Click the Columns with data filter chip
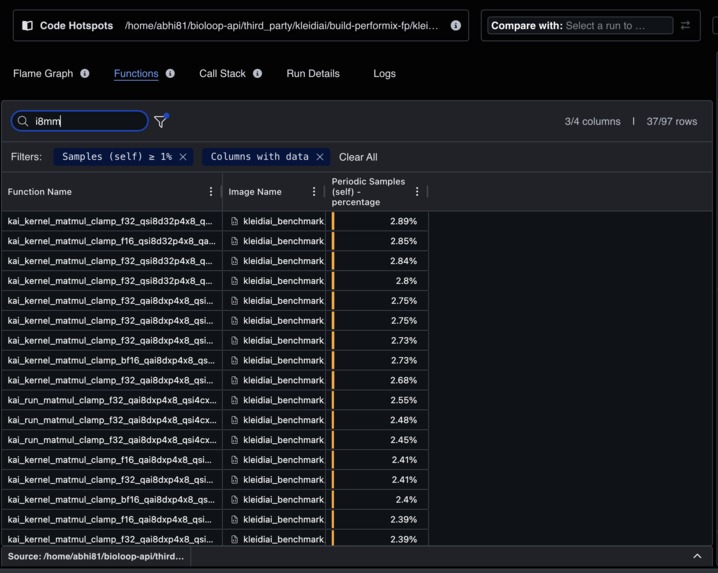This screenshot has width=718, height=573. 266,157
